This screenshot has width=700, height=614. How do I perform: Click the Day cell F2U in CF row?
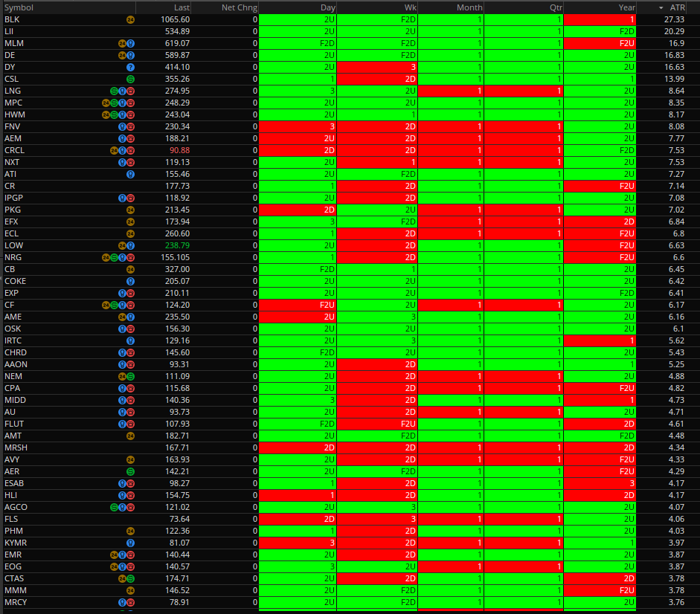point(298,306)
